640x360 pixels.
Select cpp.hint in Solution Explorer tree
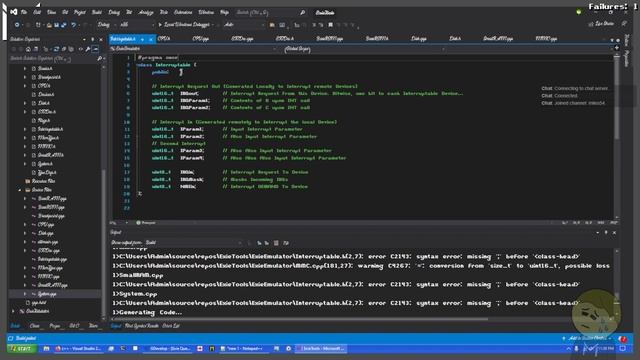(39, 303)
